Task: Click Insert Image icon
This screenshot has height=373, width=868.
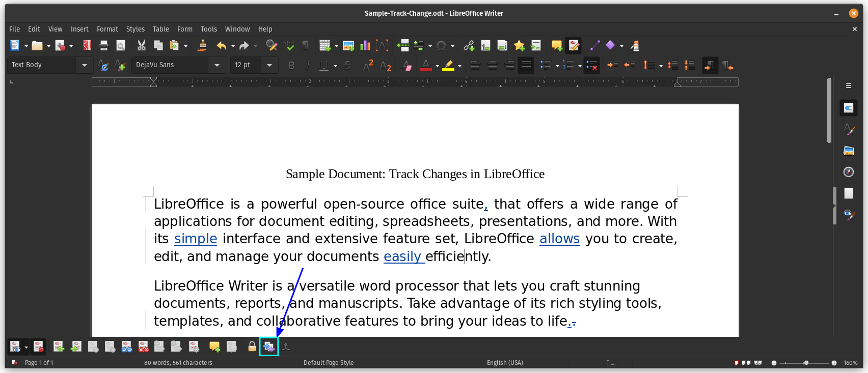Action: [x=348, y=45]
